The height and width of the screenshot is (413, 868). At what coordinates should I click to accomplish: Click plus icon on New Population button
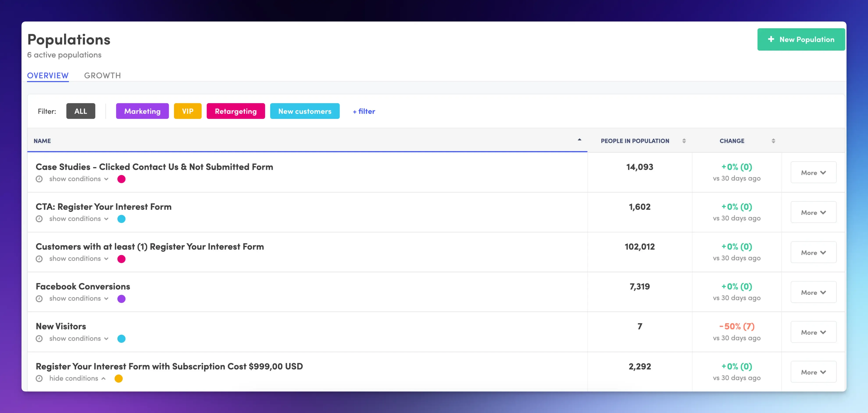[x=771, y=40]
